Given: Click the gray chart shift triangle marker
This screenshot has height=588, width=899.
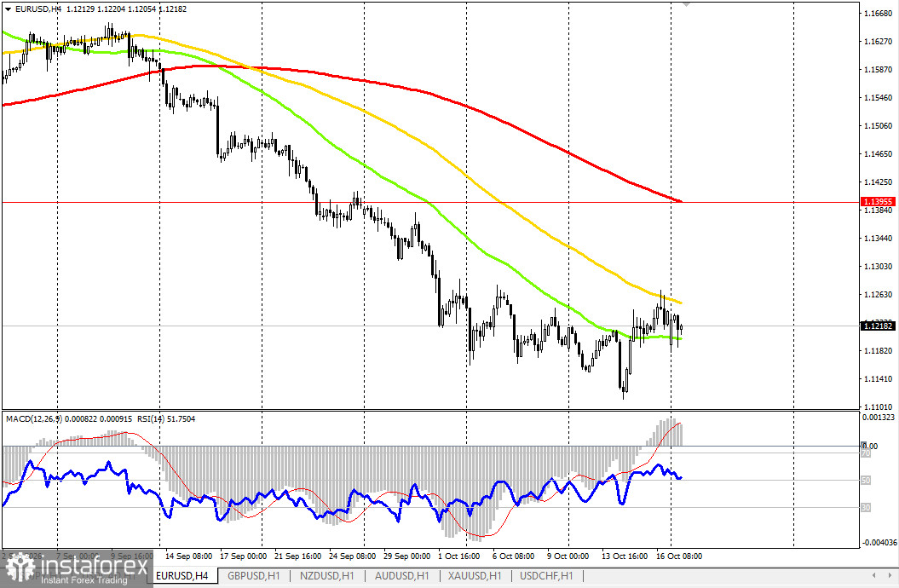Looking at the screenshot, I should coord(686,4).
